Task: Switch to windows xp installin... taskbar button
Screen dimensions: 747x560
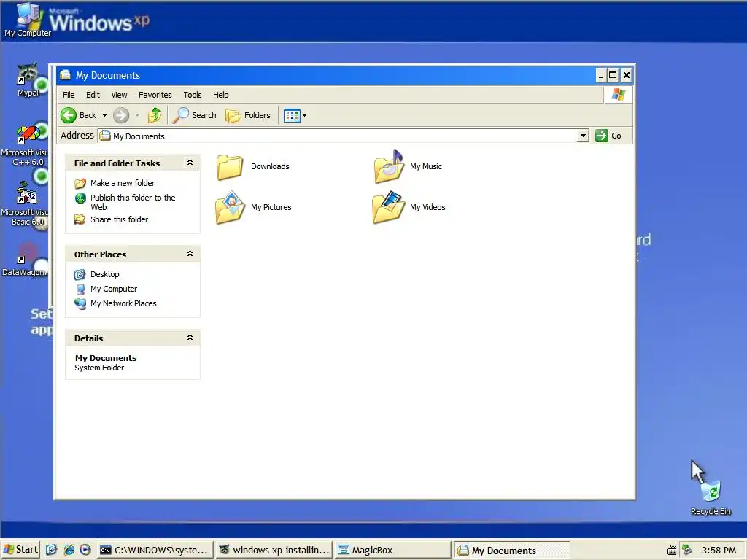Action: coord(274,550)
